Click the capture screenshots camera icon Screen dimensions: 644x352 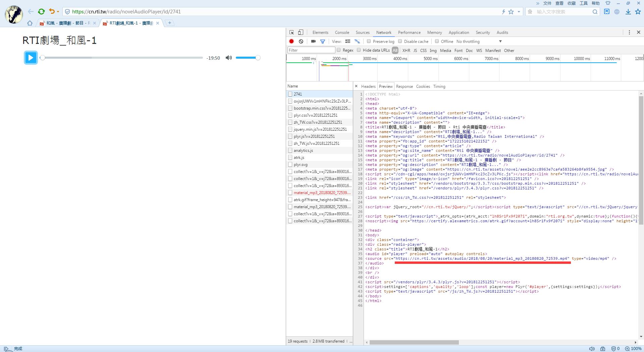pos(313,41)
